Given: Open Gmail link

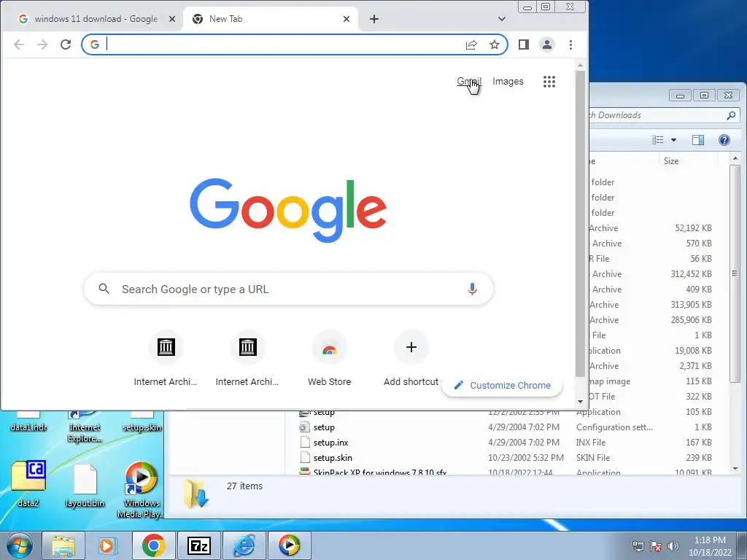Looking at the screenshot, I should (x=469, y=82).
